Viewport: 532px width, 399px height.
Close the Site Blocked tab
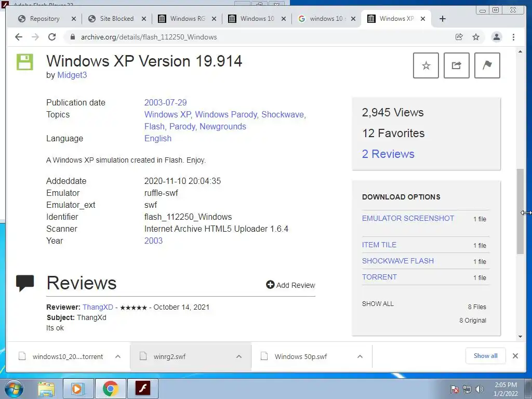[144, 19]
